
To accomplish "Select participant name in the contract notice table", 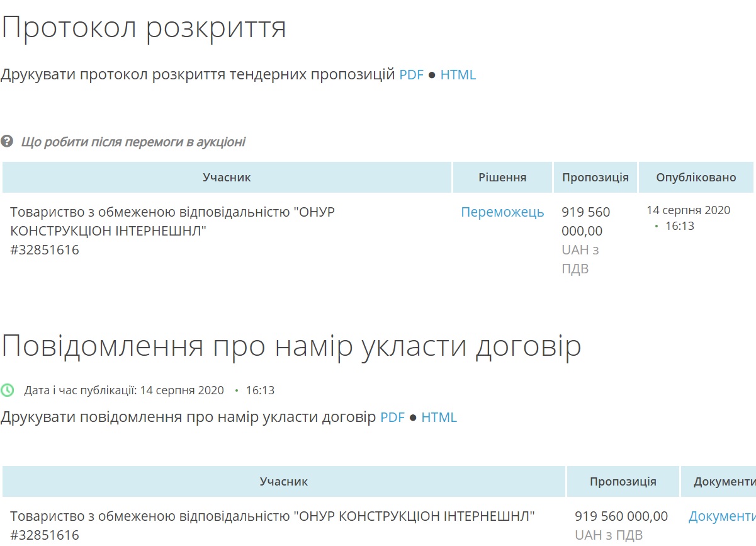I will 272,517.
